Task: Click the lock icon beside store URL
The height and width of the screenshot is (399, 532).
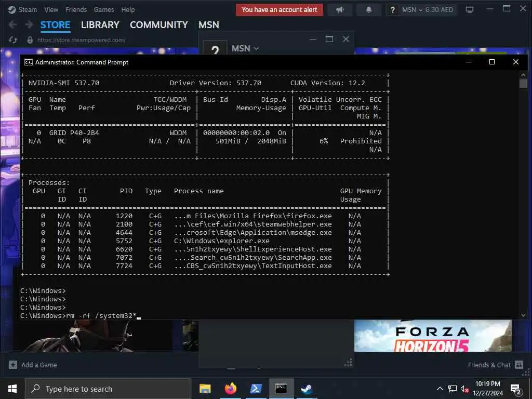Action: coord(30,40)
